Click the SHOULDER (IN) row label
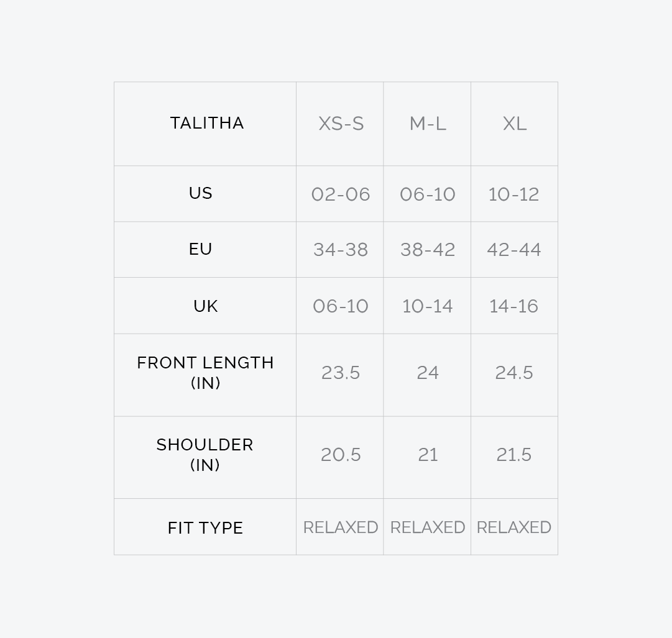This screenshot has width=672, height=638. point(205,454)
